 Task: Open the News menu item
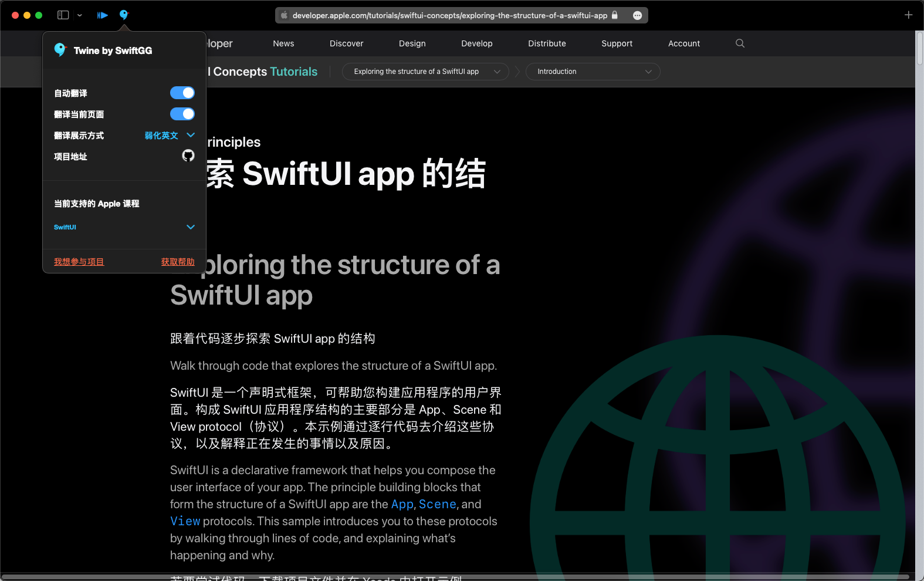click(x=283, y=43)
